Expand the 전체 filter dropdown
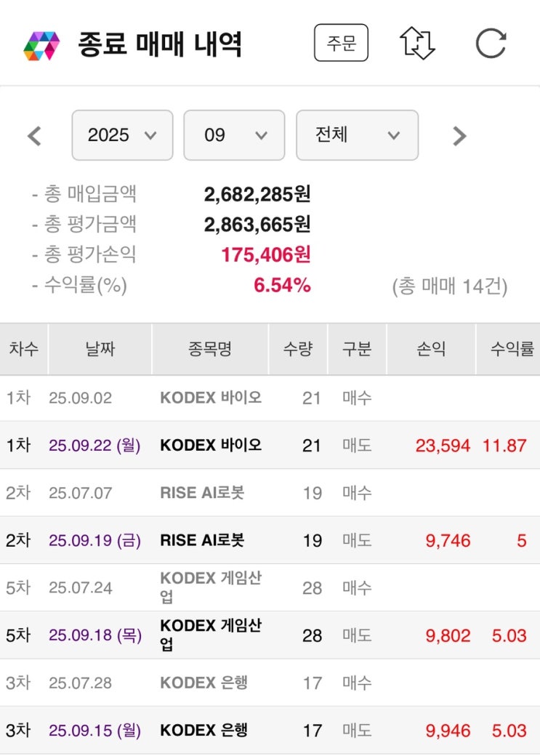540x756 pixels. [357, 135]
